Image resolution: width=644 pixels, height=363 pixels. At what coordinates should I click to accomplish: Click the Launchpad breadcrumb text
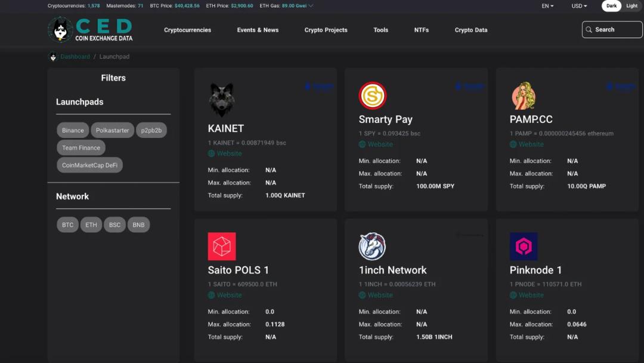(x=114, y=57)
